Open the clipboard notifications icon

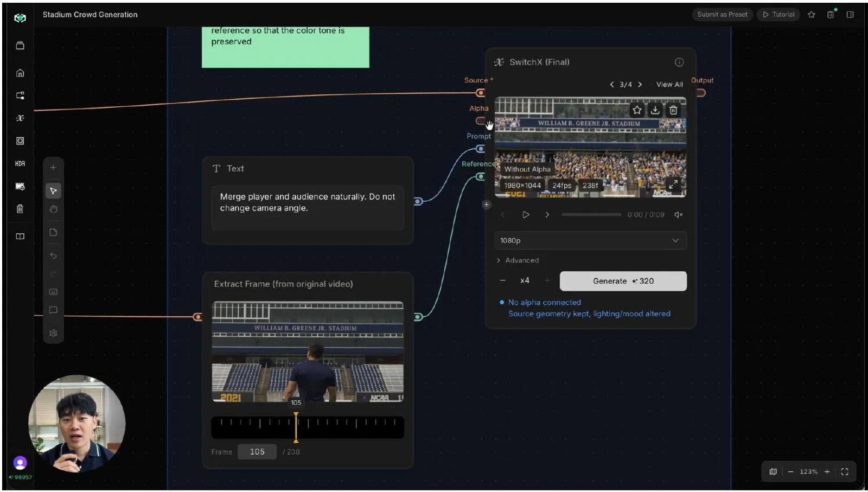coord(831,15)
